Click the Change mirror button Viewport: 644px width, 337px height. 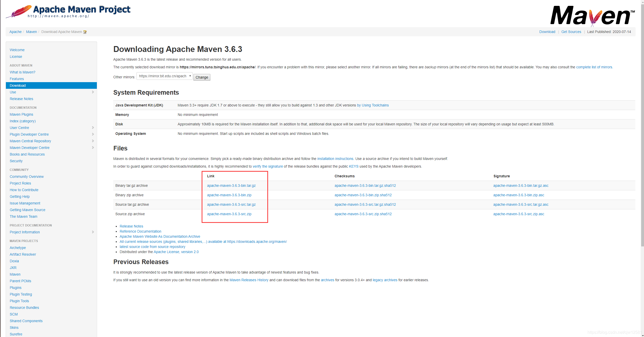[202, 77]
